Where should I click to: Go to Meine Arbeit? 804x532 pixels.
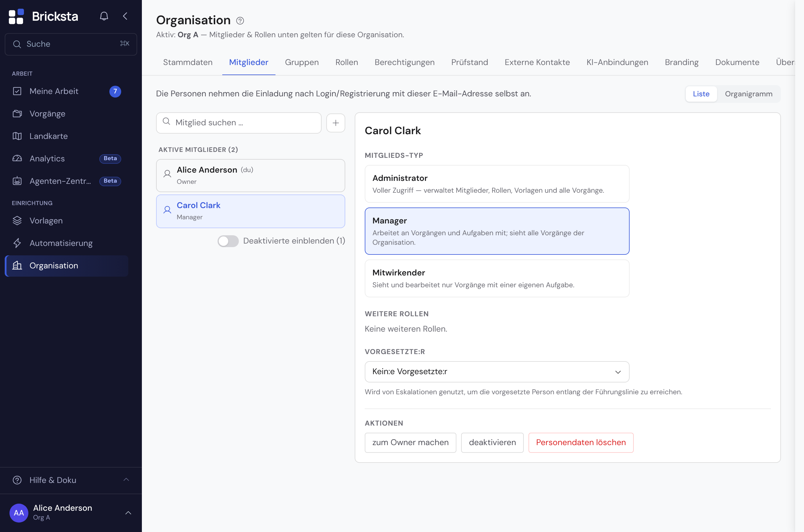coord(67,91)
